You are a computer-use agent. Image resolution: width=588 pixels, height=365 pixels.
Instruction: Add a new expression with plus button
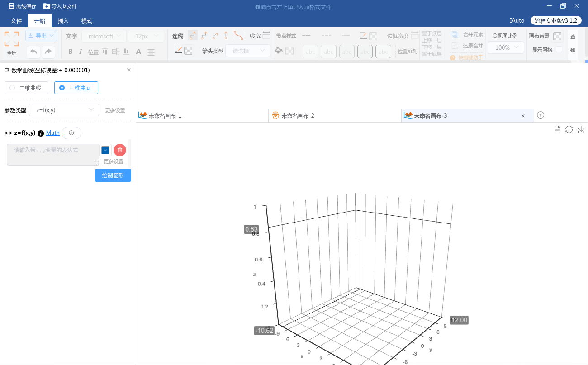[71, 133]
